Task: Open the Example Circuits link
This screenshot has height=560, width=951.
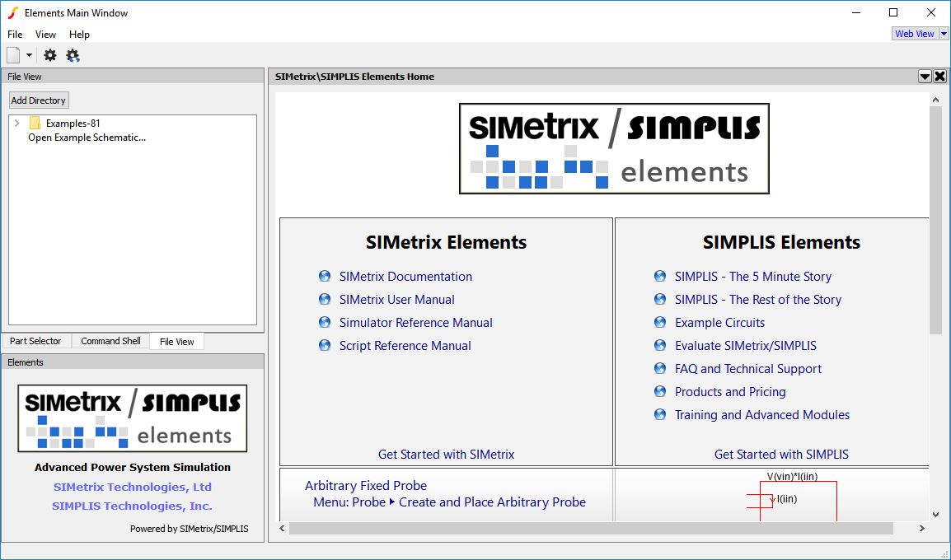Action: (x=720, y=323)
